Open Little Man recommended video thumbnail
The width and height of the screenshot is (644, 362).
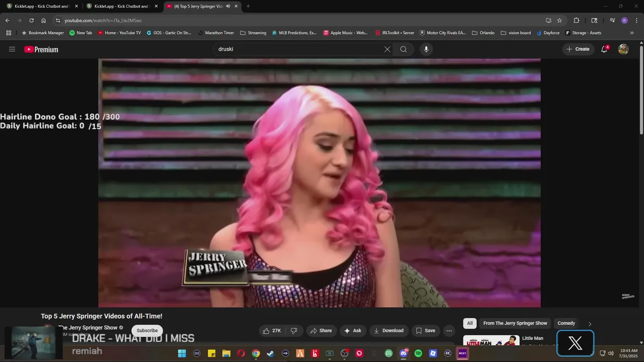click(x=491, y=340)
